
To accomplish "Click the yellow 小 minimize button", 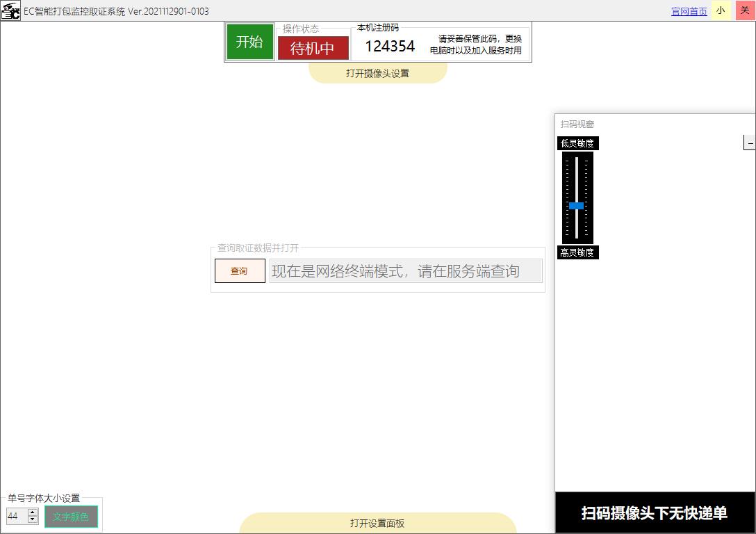I will pos(721,10).
